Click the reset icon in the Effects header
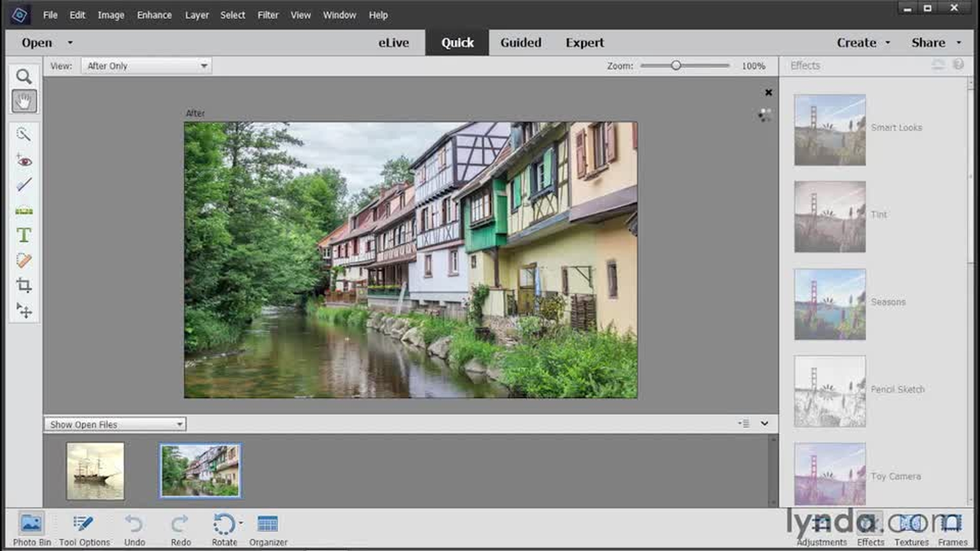The image size is (980, 551). [x=938, y=65]
